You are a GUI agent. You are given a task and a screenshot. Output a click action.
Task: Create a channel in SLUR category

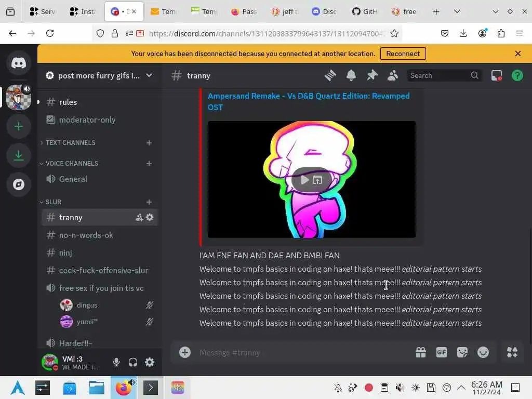(149, 202)
